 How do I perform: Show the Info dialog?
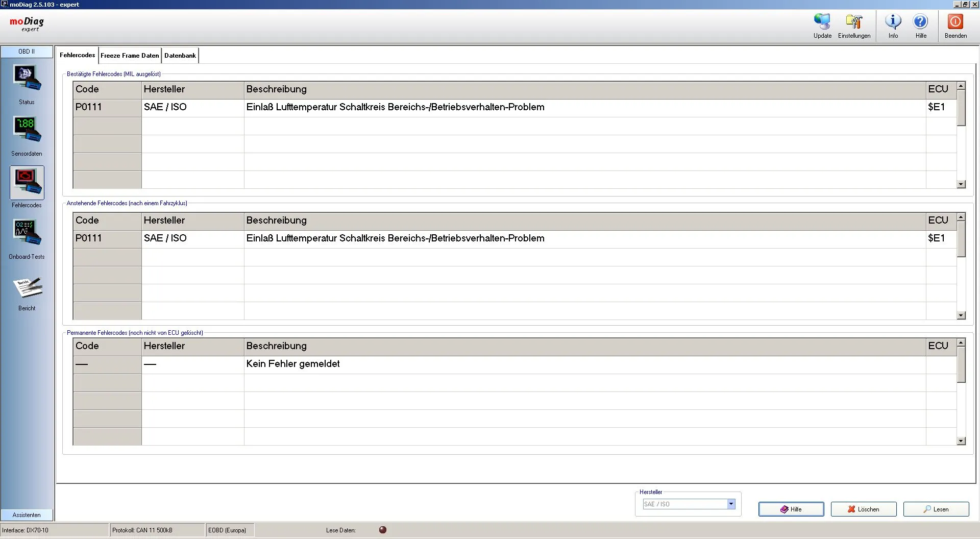pos(893,26)
